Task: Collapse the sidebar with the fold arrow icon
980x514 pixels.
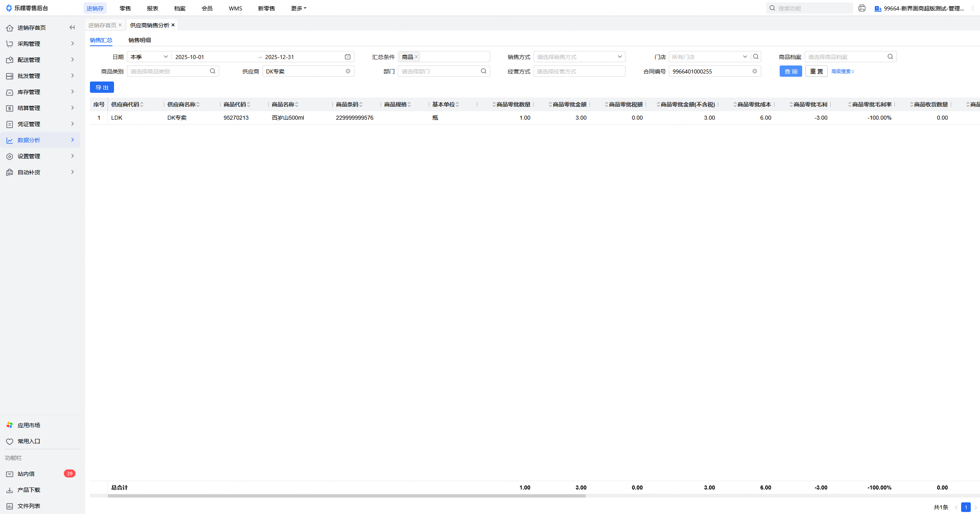Action: click(72, 27)
